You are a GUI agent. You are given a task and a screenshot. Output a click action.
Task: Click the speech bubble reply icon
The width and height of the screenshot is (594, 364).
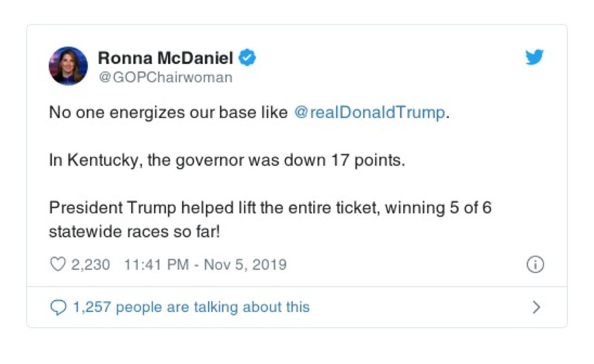57,307
